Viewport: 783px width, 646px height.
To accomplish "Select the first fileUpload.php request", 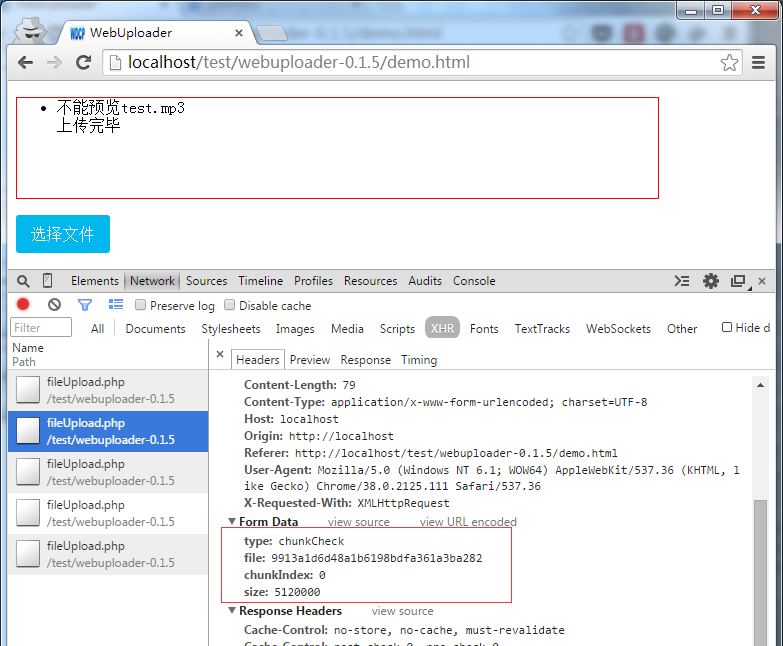I will [108, 390].
